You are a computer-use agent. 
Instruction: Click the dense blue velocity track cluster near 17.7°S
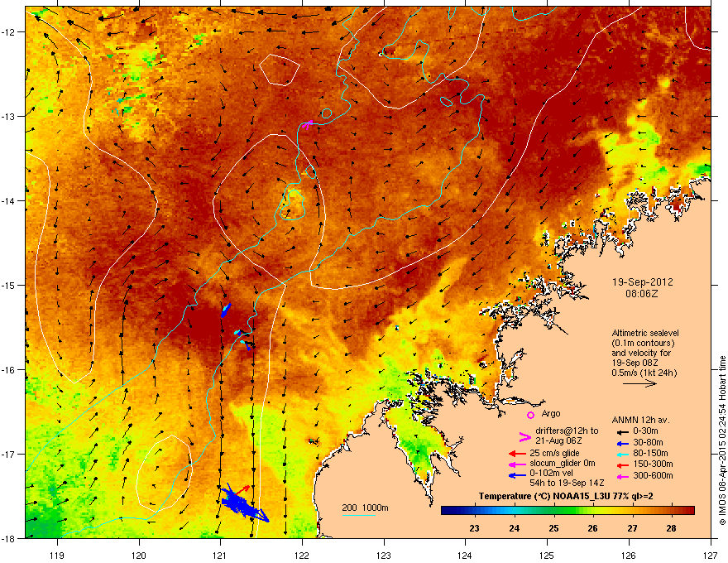(242, 503)
